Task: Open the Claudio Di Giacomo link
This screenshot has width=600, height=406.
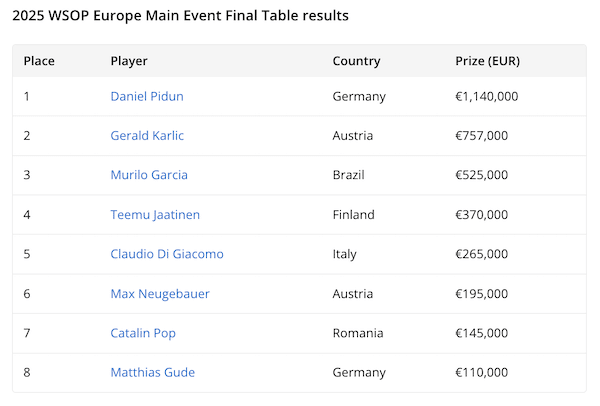Action: 167,254
